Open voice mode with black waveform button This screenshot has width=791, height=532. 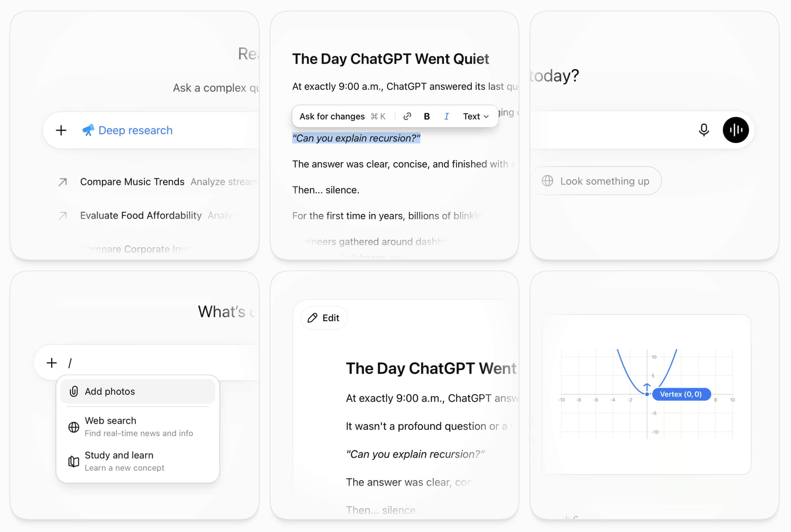pos(736,130)
